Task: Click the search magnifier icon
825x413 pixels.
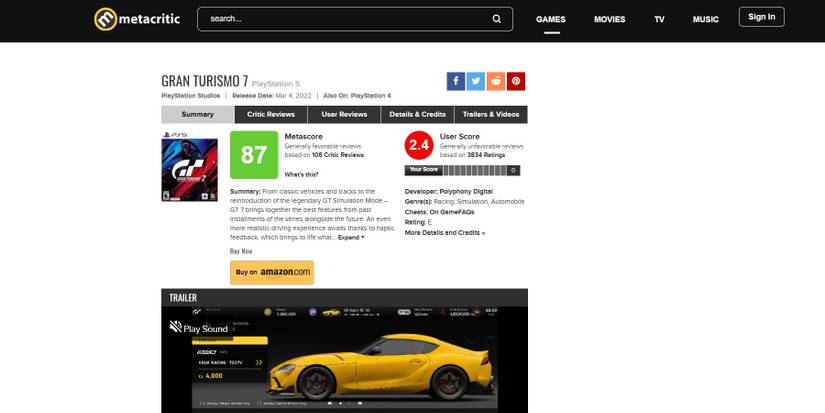Action: point(497,19)
